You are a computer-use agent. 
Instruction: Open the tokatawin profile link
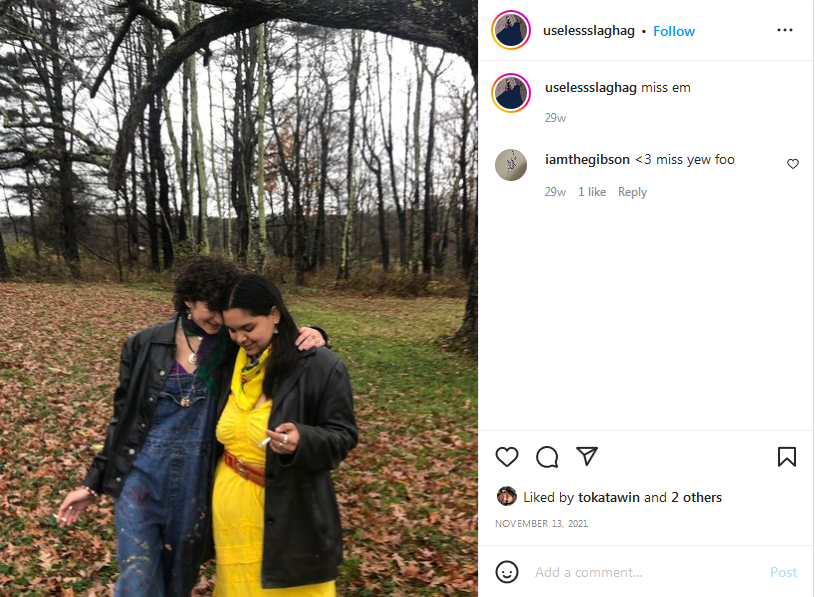click(609, 497)
